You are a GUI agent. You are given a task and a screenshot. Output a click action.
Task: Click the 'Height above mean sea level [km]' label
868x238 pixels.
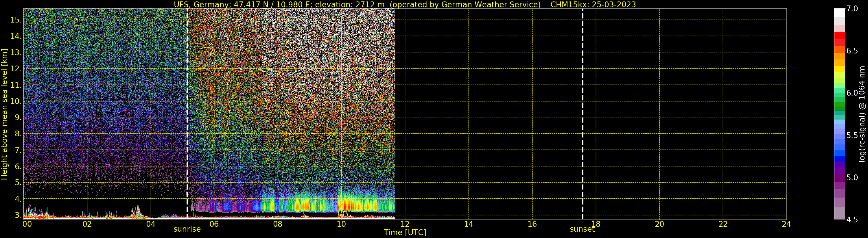4,114
